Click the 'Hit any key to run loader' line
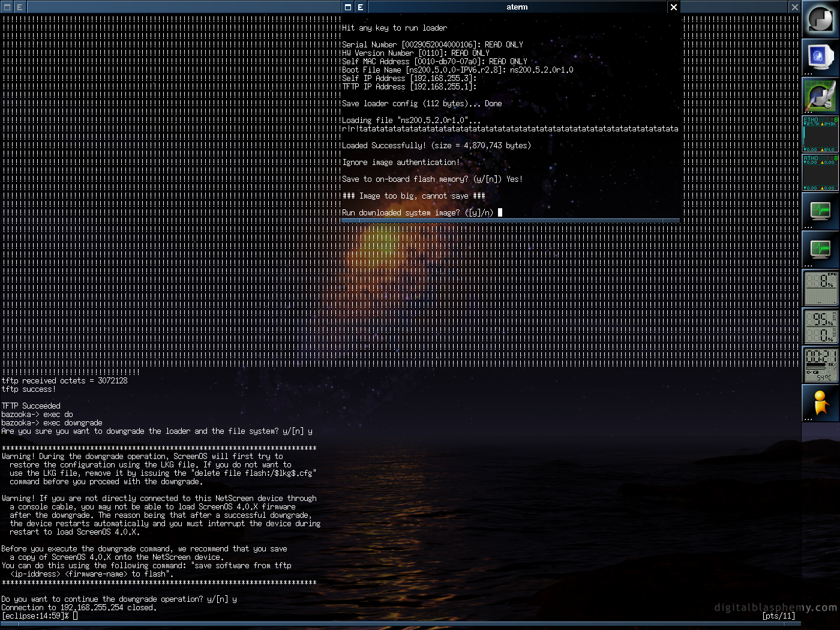Screen dimensions: 840x630 click(394, 28)
